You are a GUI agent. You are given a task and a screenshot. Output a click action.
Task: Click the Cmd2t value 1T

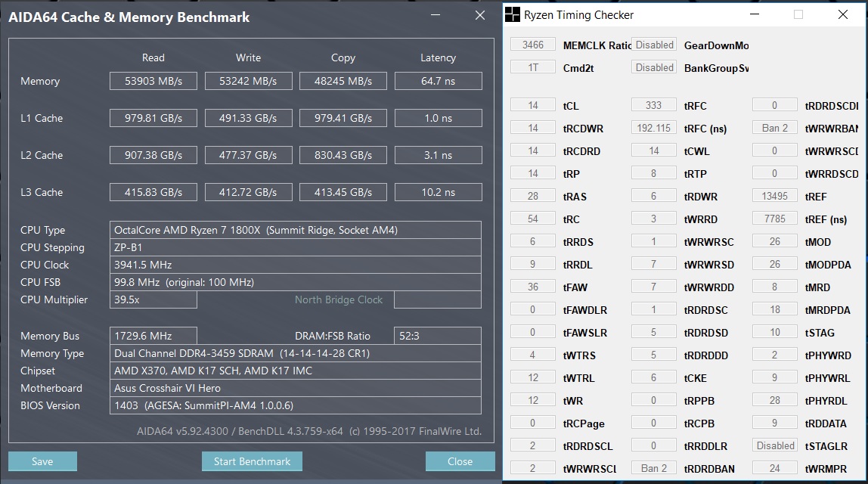coord(532,67)
